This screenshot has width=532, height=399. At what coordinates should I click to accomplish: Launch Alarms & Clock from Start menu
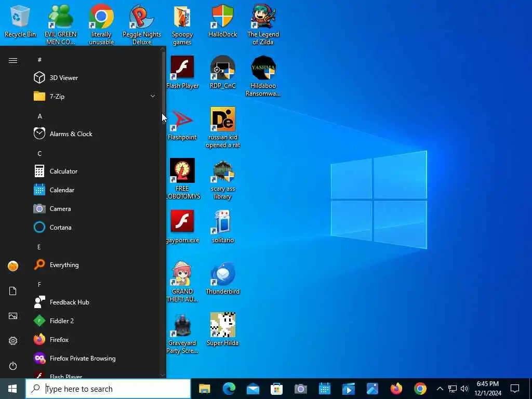[95, 134]
